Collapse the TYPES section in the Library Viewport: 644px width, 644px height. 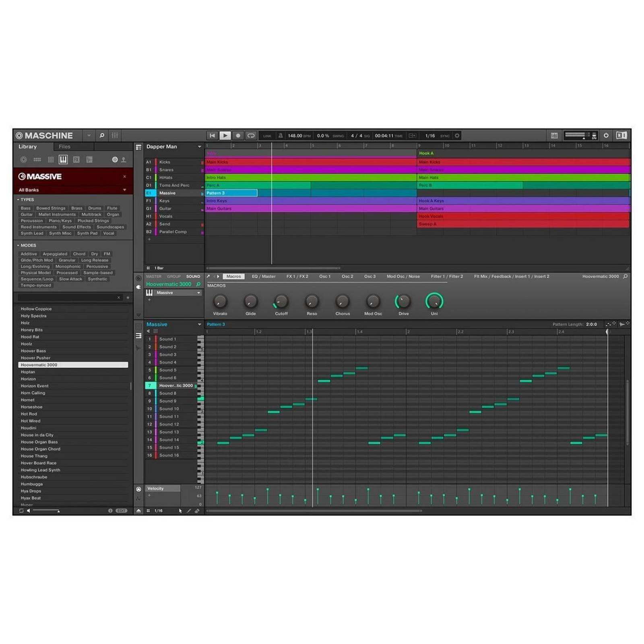(x=17, y=199)
